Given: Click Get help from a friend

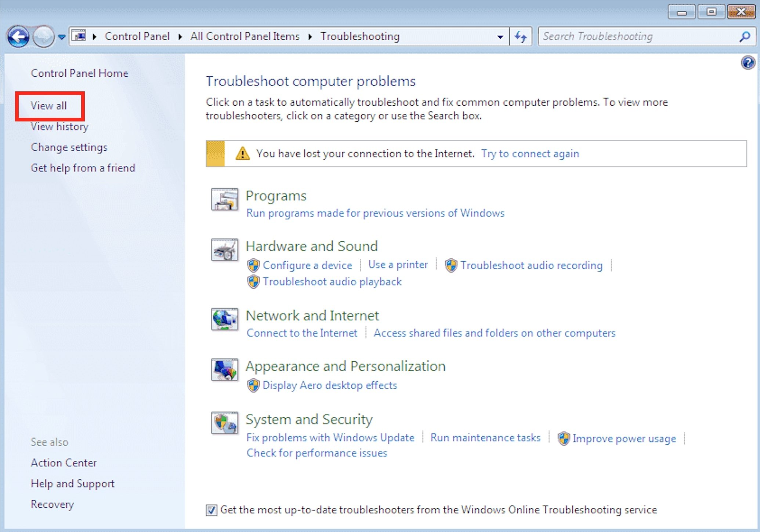Looking at the screenshot, I should [83, 168].
